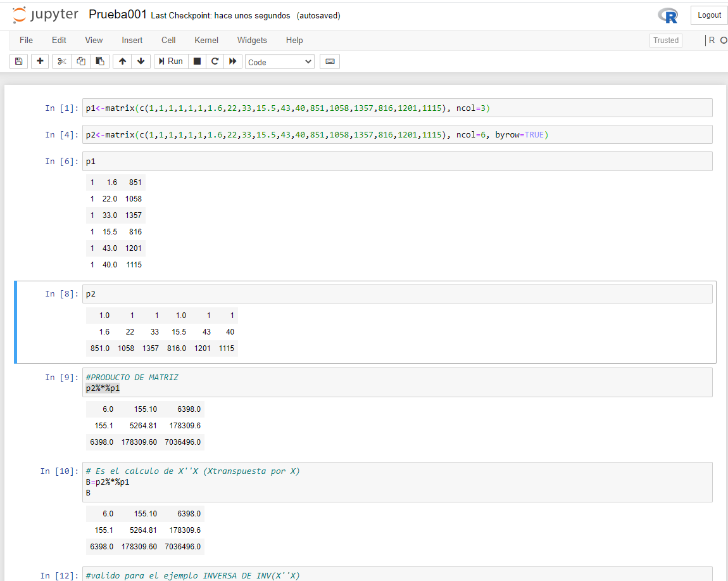This screenshot has width=728, height=581.
Task: Click the Logout button
Action: (708, 15)
